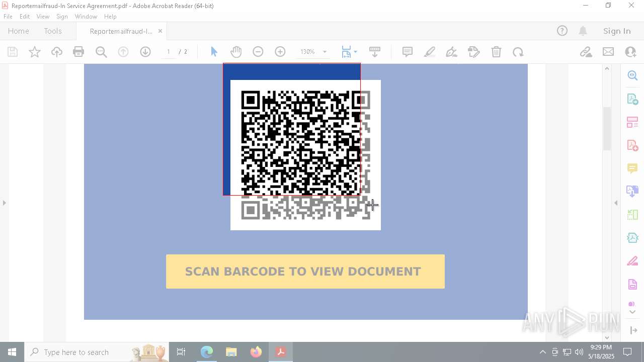Open the File menu

click(x=8, y=17)
